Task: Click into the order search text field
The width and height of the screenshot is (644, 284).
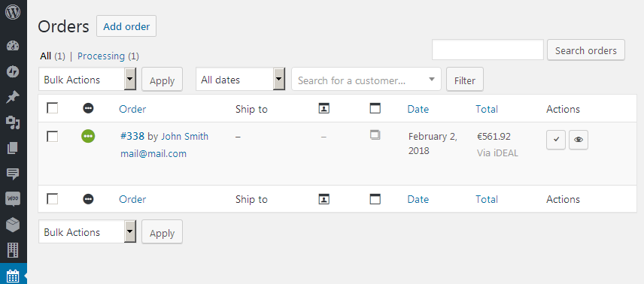Action: 488,50
